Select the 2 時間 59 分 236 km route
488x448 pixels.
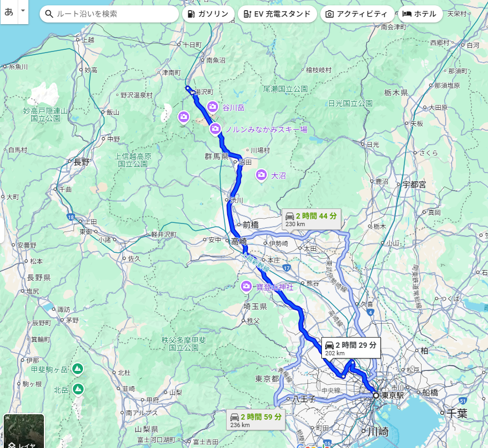[256, 420]
